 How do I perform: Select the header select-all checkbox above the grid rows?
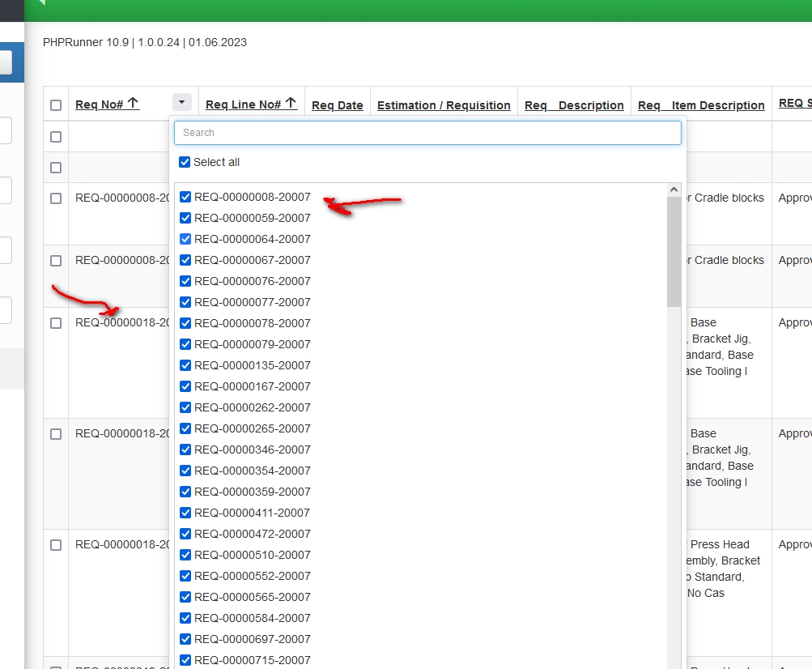pyautogui.click(x=55, y=104)
